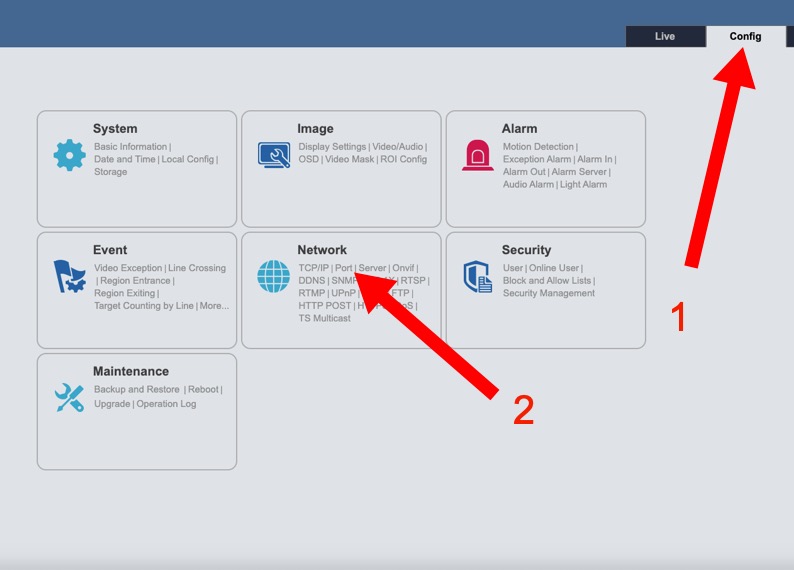Click the Reboot link
Viewport: 794px width, 570px height.
pyautogui.click(x=203, y=389)
